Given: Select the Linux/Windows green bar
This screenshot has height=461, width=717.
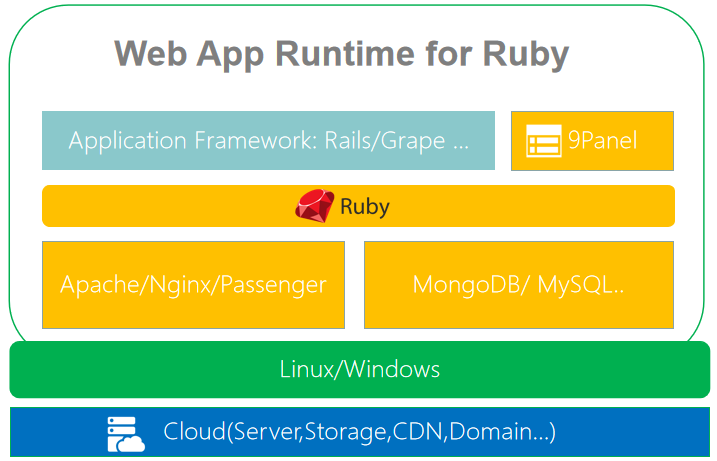Looking at the screenshot, I should [x=360, y=370].
